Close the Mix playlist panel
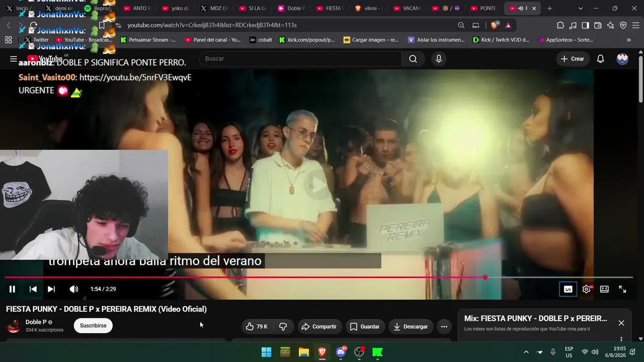Viewport: 644px width, 362px height. pos(621,323)
